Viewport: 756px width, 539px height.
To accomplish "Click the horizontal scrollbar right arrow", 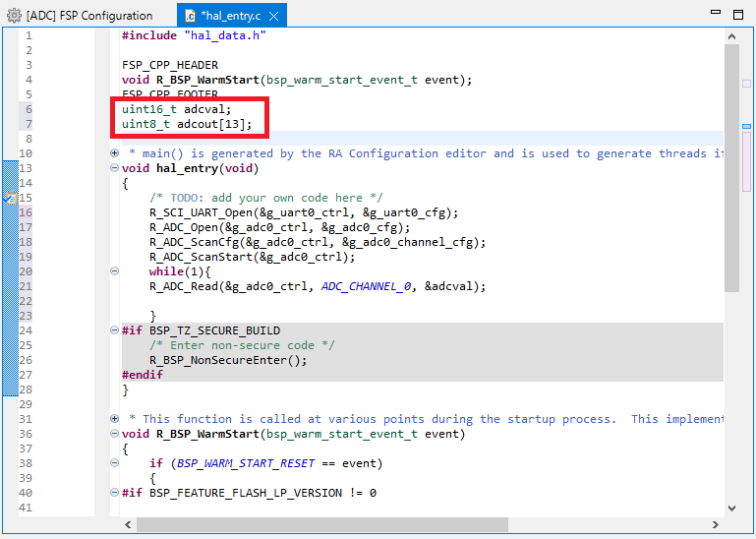I will coord(715,524).
